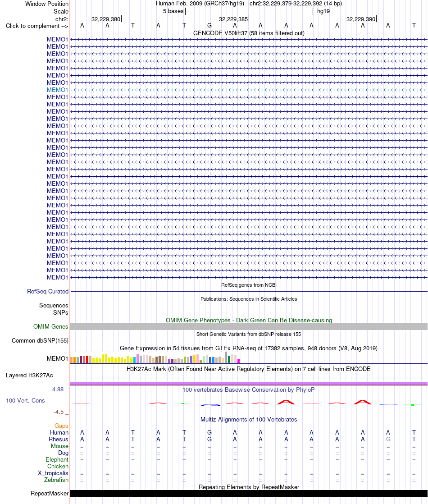The image size is (428, 504).
Task: Click the MEMO1 label beside the GTEx bar chart
Action: click(58, 358)
